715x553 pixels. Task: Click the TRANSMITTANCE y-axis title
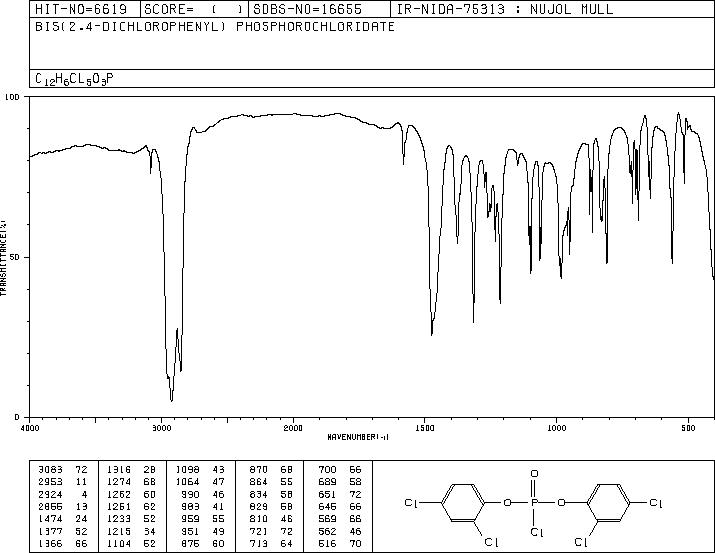coord(3,257)
